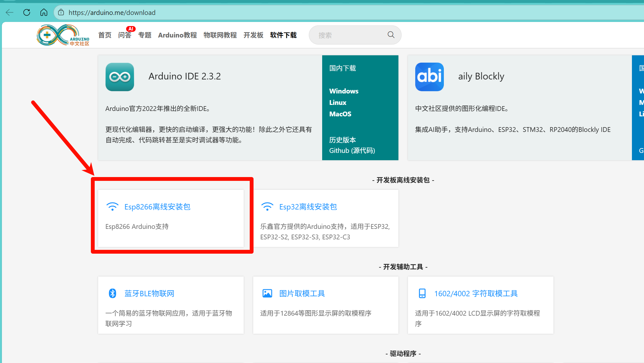Download Arduino IDE for Windows

(x=343, y=91)
